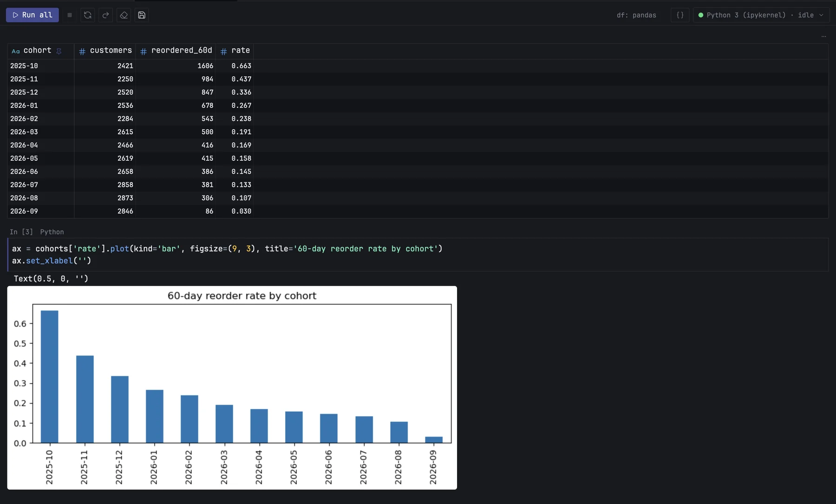Select the cohort column header

41,51
